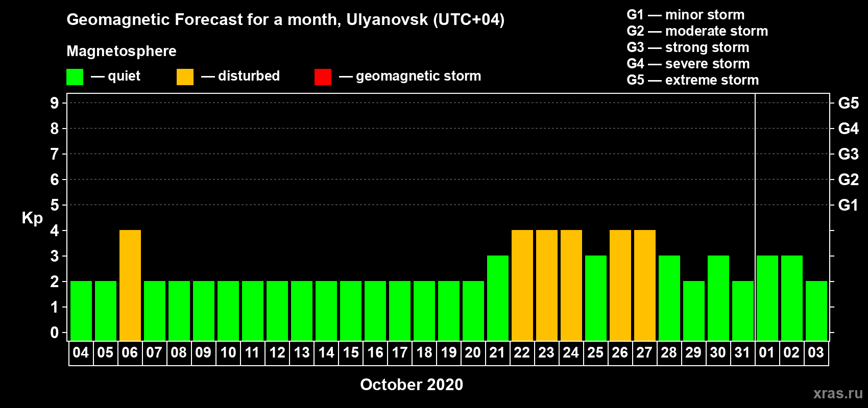Click the green quiet legend swatch
This screenshot has height=408, width=868.
(75, 77)
